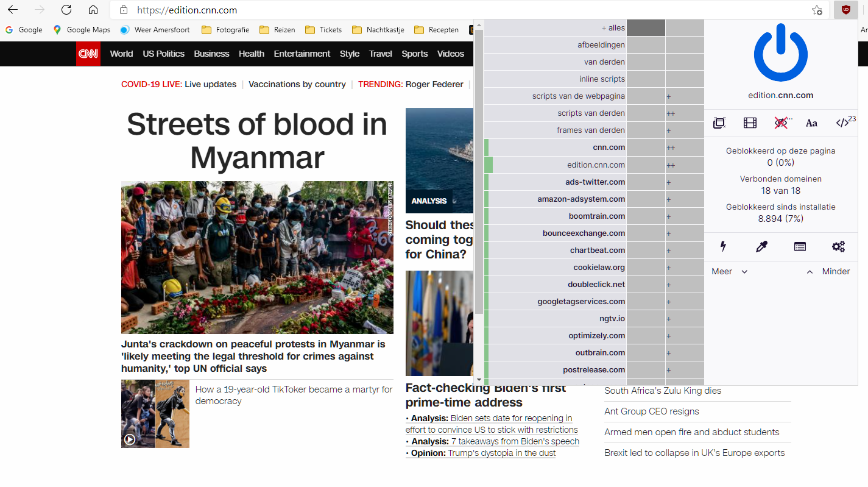The width and height of the screenshot is (868, 487).
Task: Toggle cosmetic filtering (crossed-out eye)
Action: coord(781,123)
